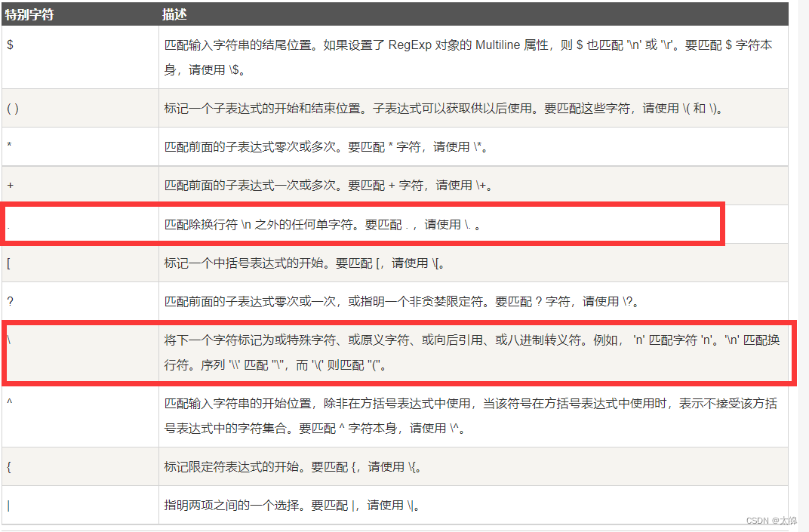Select the [ special character cell
This screenshot has height=532, width=809.
tap(80, 263)
